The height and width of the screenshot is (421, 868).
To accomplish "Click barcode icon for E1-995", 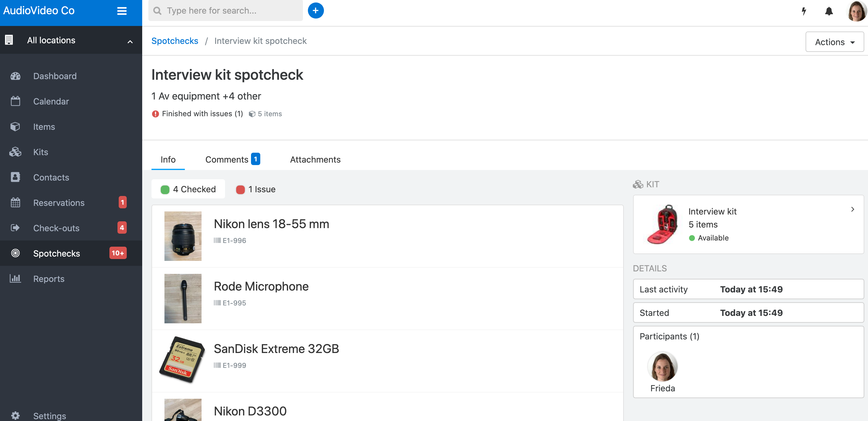I will 217,303.
